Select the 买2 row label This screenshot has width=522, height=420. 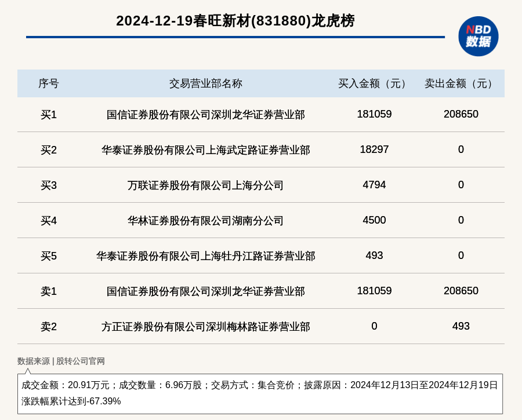coord(49,150)
